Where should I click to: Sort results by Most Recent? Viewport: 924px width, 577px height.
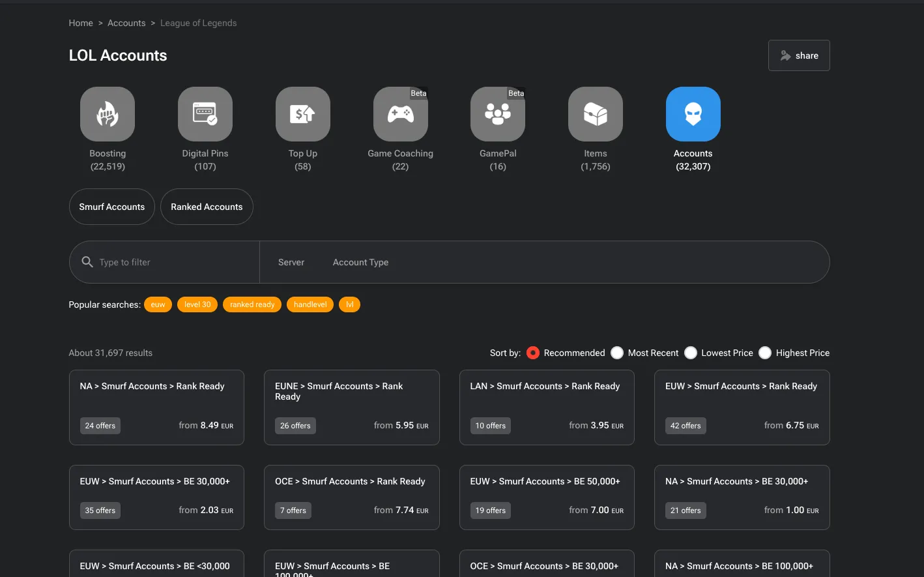coord(617,353)
